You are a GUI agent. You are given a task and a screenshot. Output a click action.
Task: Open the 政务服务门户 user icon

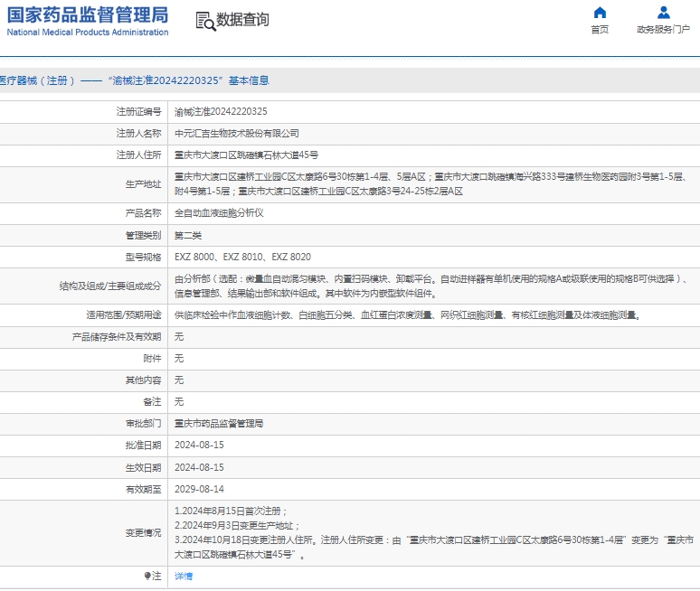[x=664, y=12]
